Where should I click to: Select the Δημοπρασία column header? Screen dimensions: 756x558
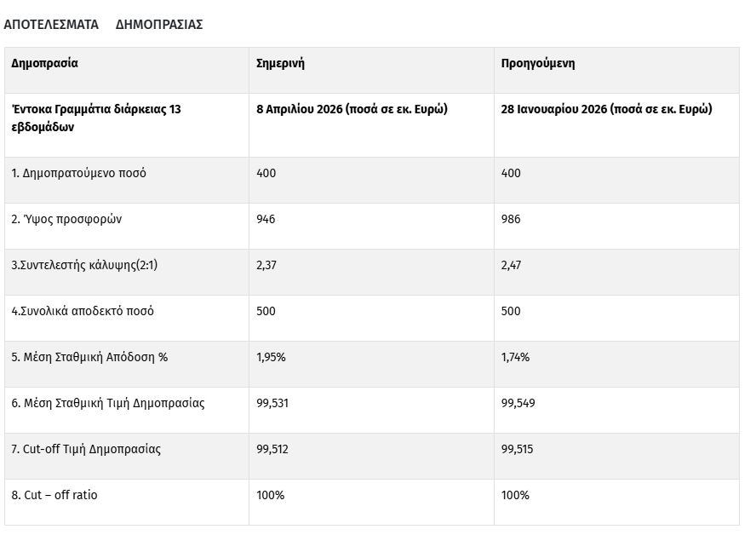point(44,64)
